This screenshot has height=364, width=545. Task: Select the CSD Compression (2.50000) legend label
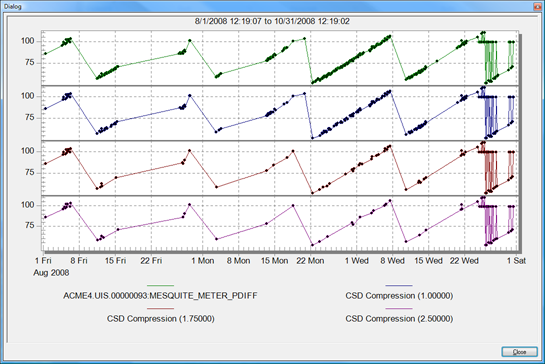(x=399, y=319)
